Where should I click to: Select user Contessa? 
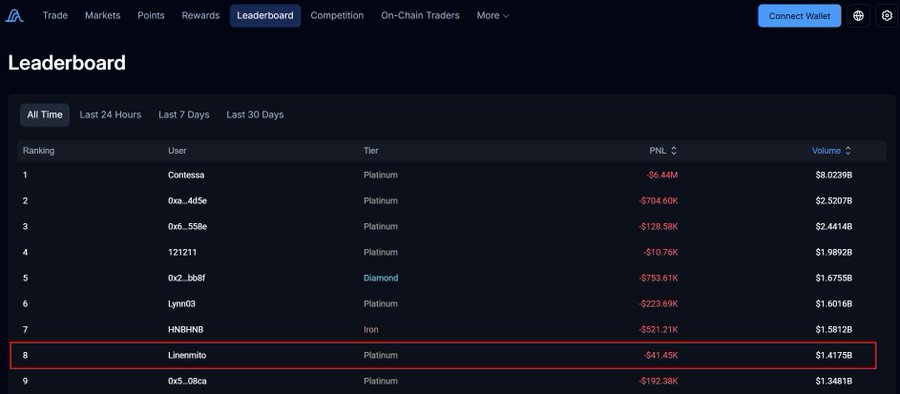pyautogui.click(x=186, y=175)
